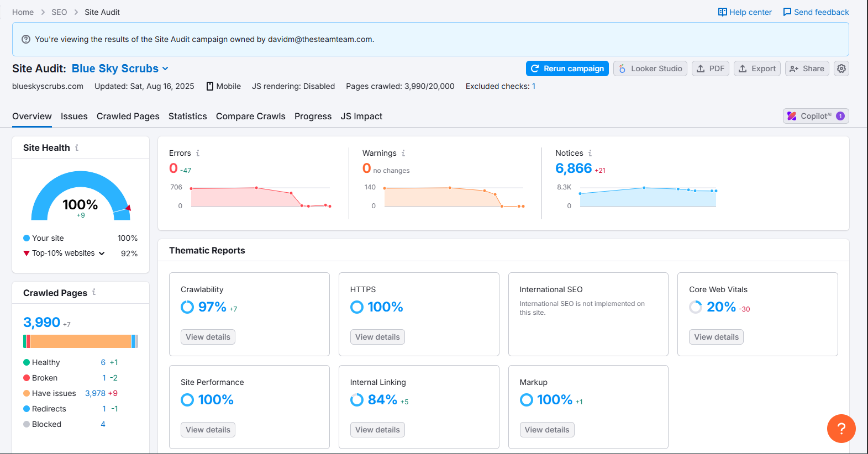Image resolution: width=868 pixels, height=454 pixels.
Task: Click the Errors trend chart
Action: (261, 197)
